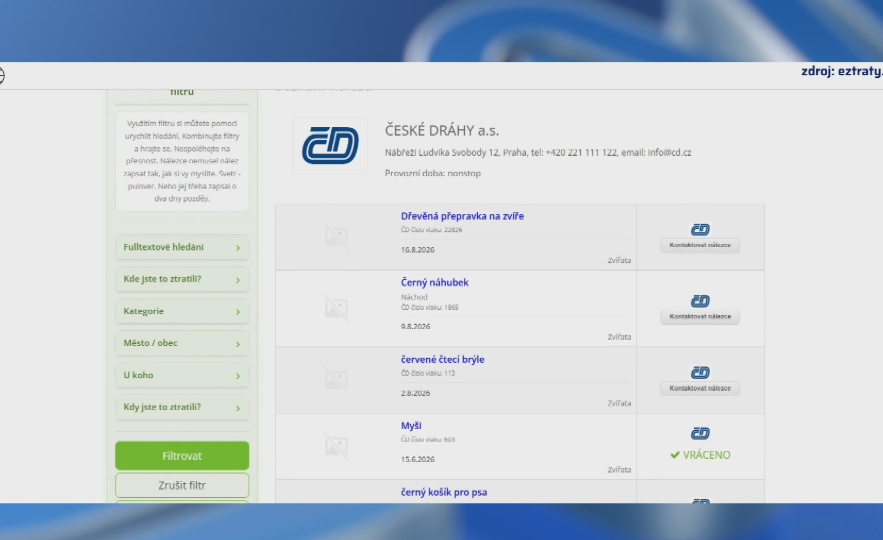Click ČD icon in červené čtecí brýle row
This screenshot has width=883, height=540.
coord(700,372)
